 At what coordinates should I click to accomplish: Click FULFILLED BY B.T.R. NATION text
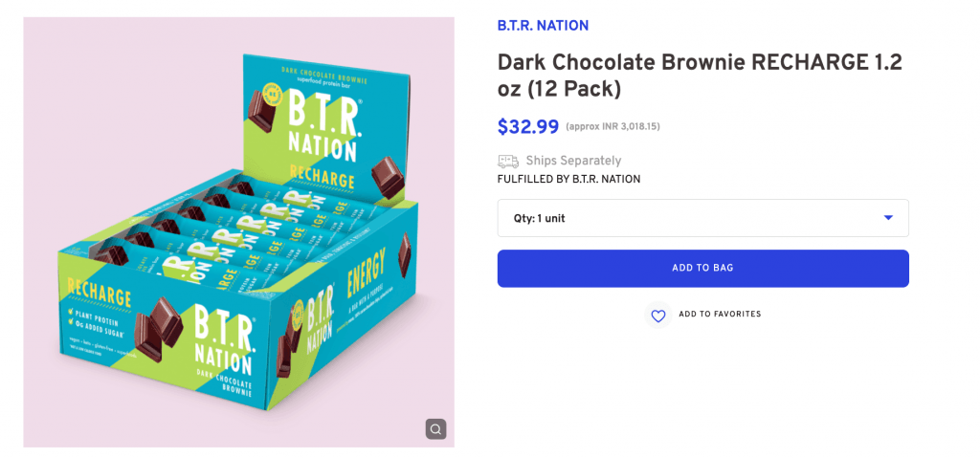point(568,179)
